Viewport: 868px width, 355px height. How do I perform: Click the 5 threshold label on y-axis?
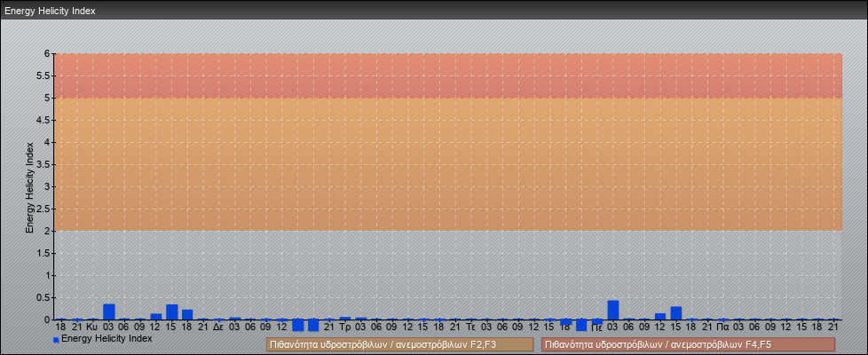(47, 98)
